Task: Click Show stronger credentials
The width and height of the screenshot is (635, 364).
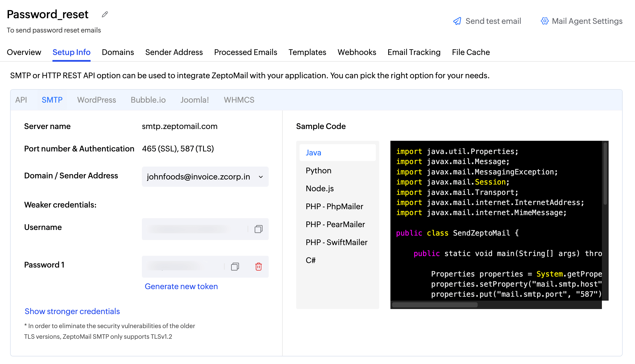Action: (x=72, y=311)
